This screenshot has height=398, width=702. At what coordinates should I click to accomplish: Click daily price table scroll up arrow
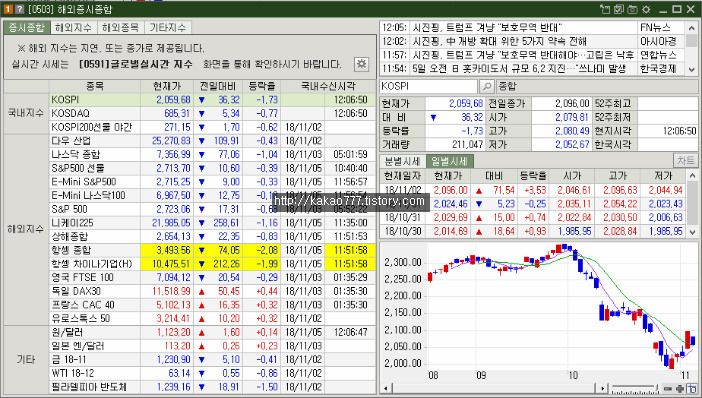click(x=692, y=175)
